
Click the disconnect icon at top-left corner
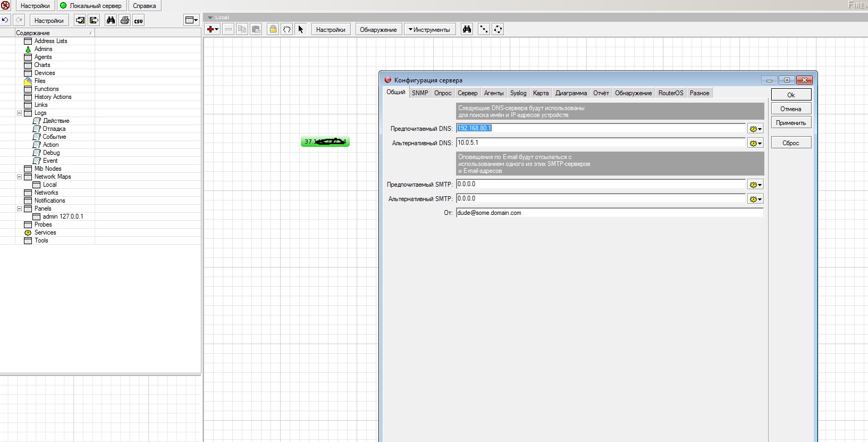pyautogui.click(x=5, y=5)
